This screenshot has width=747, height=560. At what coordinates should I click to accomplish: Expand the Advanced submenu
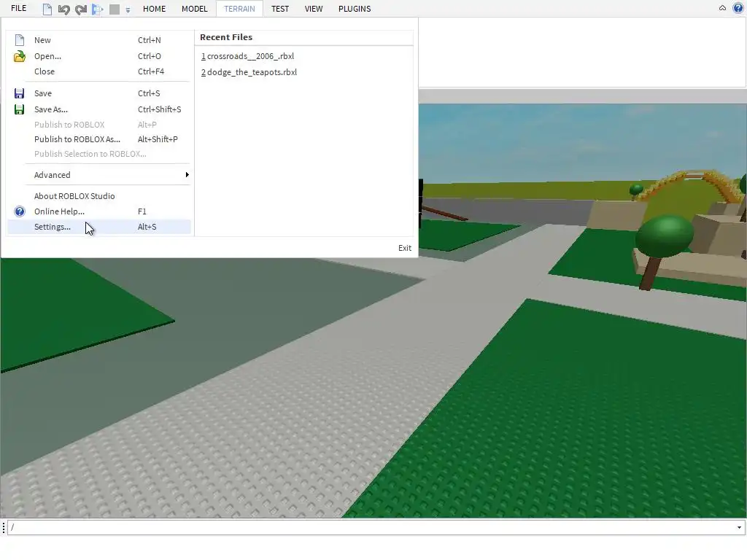point(99,175)
